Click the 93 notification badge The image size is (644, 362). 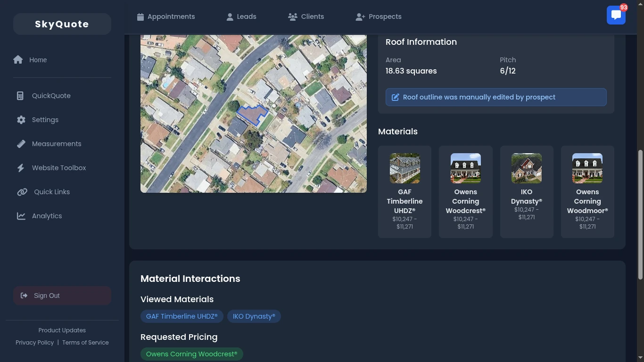[624, 8]
